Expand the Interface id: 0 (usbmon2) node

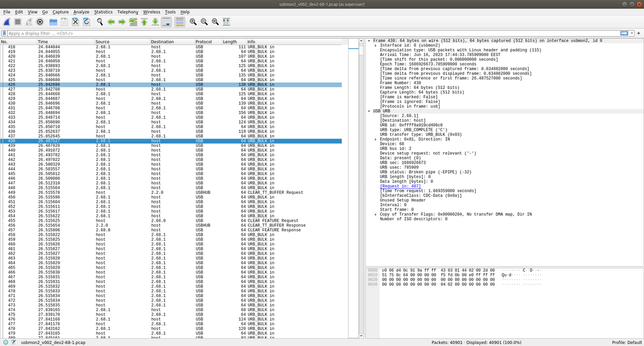tap(375, 46)
